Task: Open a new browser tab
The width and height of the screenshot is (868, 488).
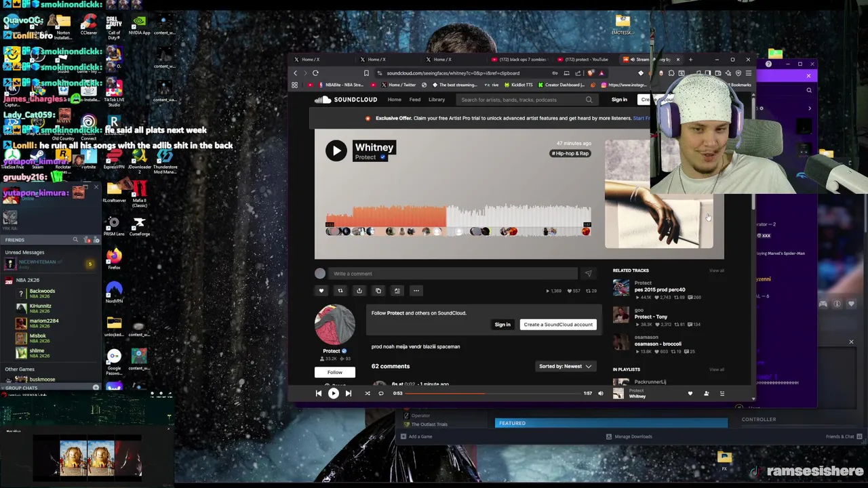Action: point(690,60)
